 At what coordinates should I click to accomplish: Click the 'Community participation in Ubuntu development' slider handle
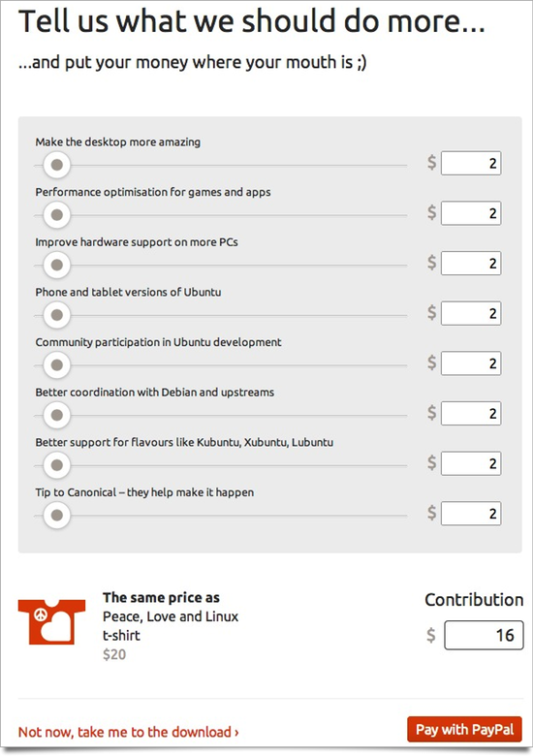tap(57, 365)
